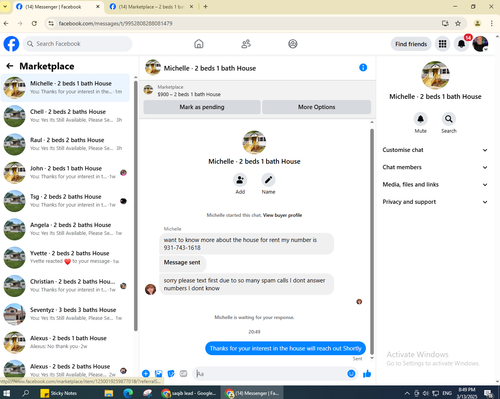The image size is (500, 399).
Task: Open the Friends icon in top navigation
Action: coord(246,44)
